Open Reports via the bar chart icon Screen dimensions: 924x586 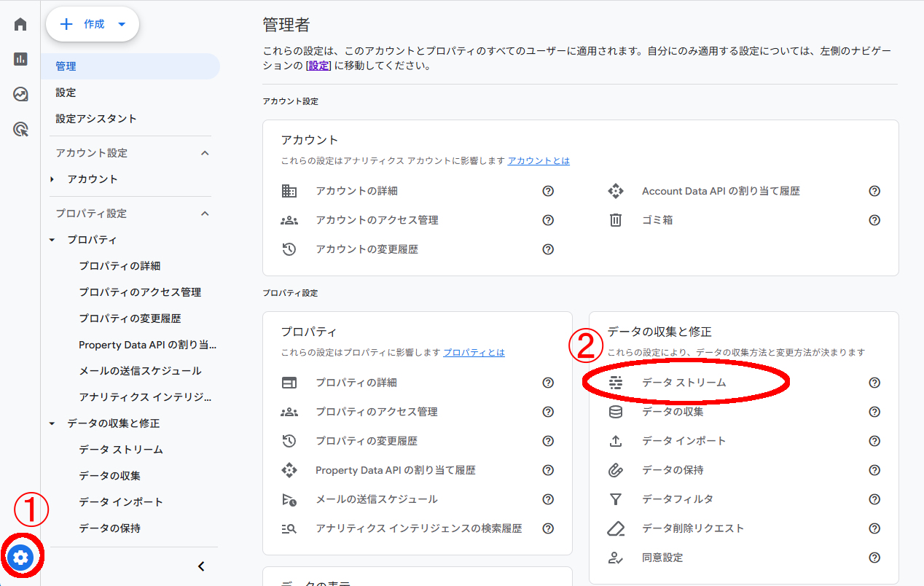(20, 58)
